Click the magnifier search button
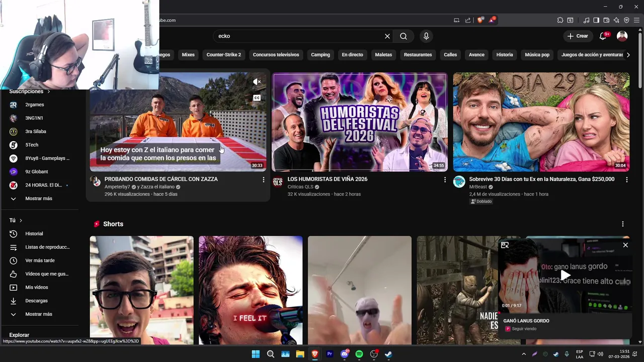The height and width of the screenshot is (362, 644). [x=404, y=36]
